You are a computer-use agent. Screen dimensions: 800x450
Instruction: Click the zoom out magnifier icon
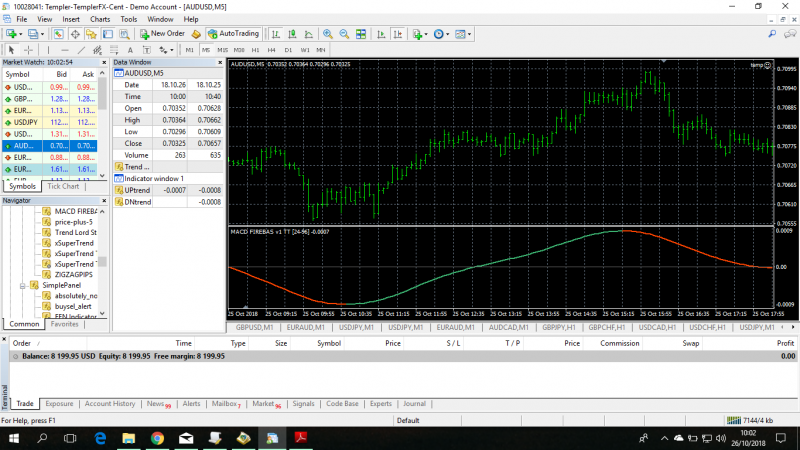click(x=343, y=34)
